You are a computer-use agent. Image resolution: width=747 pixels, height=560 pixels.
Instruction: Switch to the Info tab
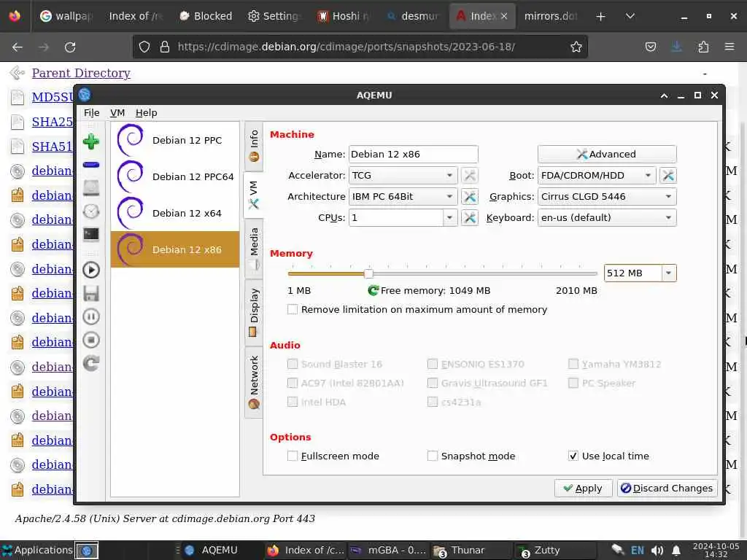tap(254, 146)
